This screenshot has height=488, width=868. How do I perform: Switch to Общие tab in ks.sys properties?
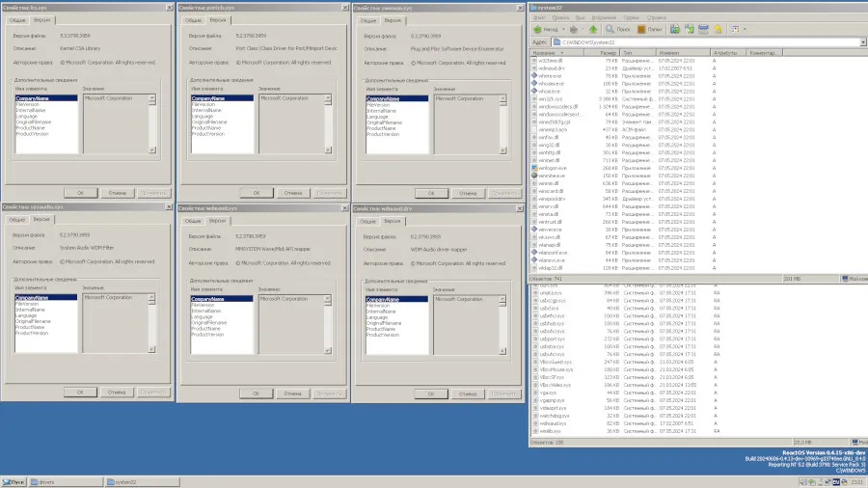pyautogui.click(x=16, y=19)
